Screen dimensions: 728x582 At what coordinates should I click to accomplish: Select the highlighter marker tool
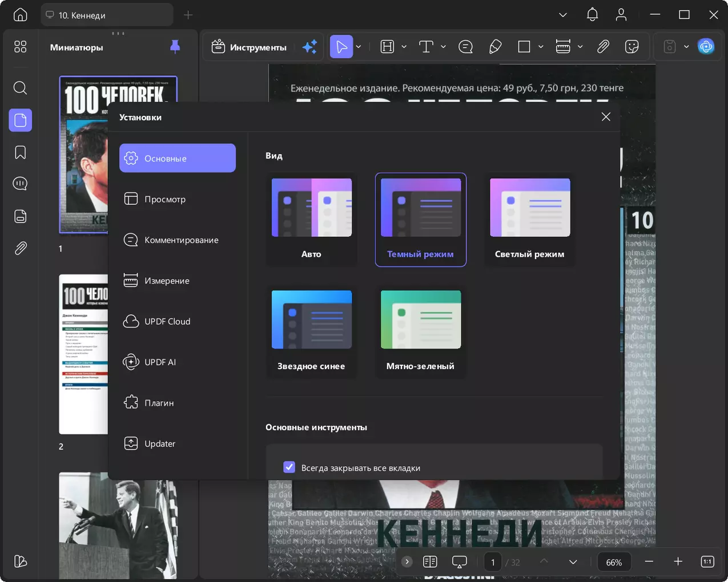click(x=495, y=47)
